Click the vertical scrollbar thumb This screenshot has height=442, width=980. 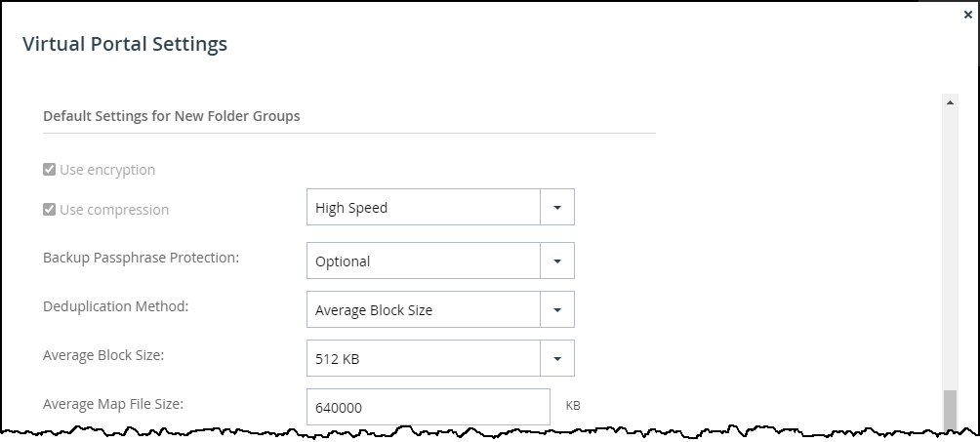[x=950, y=408]
